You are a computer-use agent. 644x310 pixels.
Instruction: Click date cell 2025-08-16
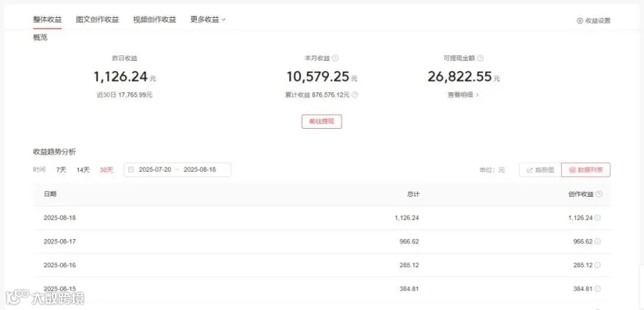pos(59,265)
